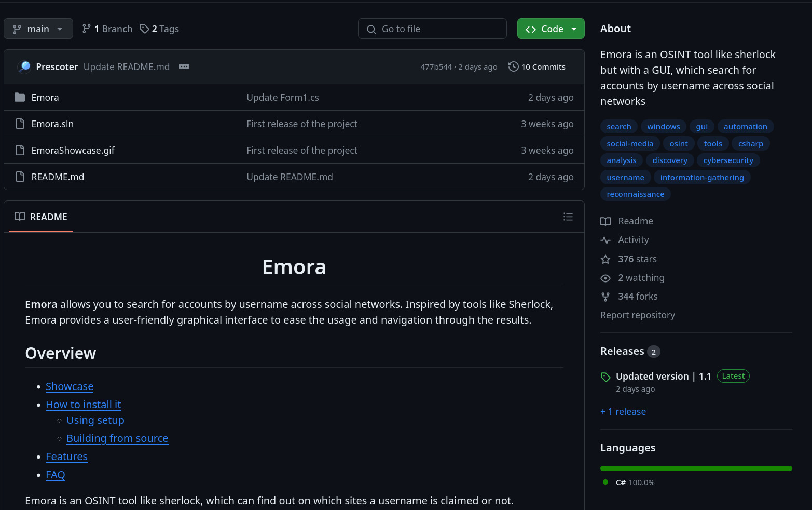Screen dimensions: 812x510
Task: Select the csharp topic tag
Action: (750, 144)
